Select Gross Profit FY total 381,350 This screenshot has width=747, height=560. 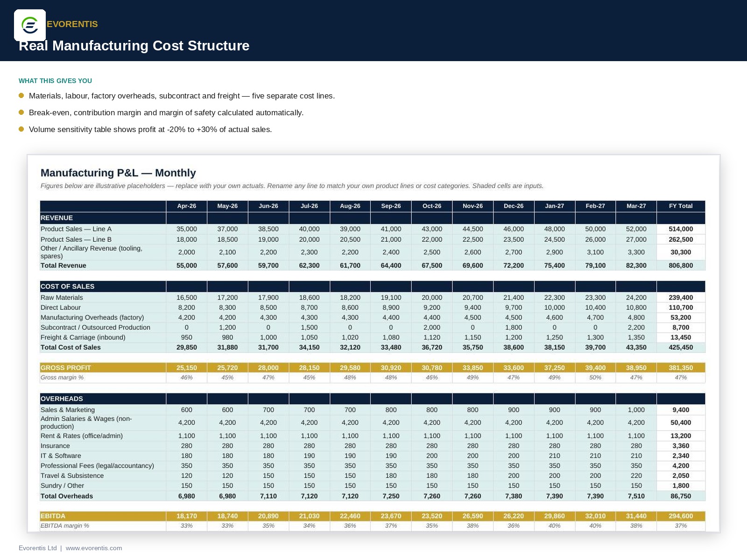pyautogui.click(x=681, y=368)
